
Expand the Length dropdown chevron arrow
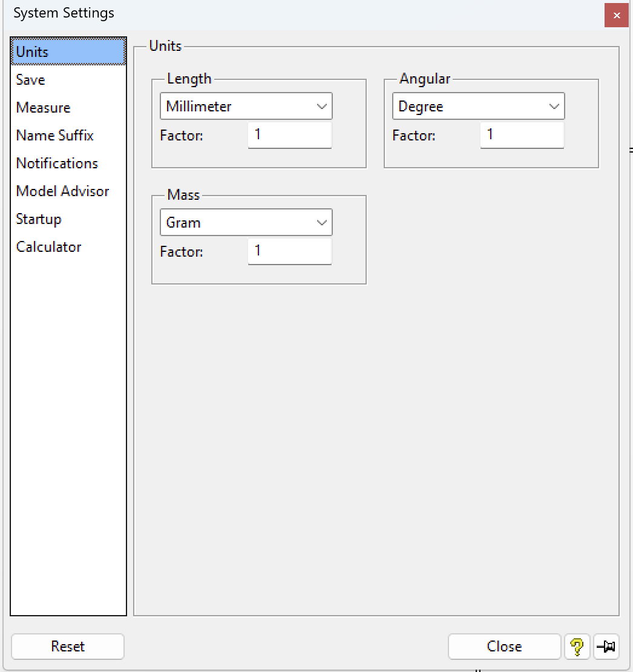322,106
